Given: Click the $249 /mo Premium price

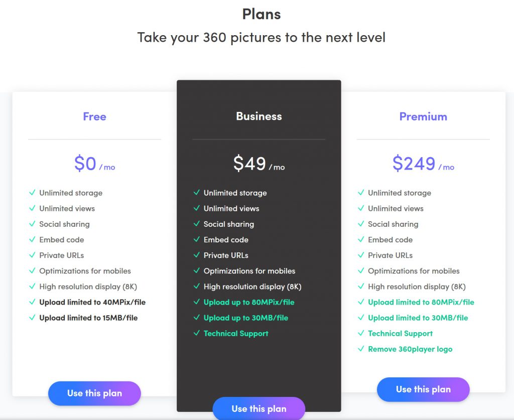Looking at the screenshot, I should tap(423, 164).
